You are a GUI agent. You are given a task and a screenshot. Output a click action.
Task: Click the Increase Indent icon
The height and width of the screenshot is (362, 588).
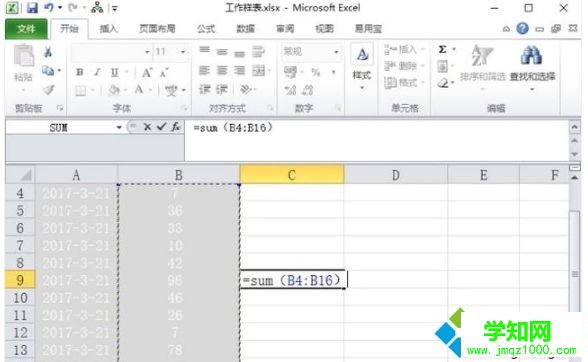pyautogui.click(x=222, y=89)
